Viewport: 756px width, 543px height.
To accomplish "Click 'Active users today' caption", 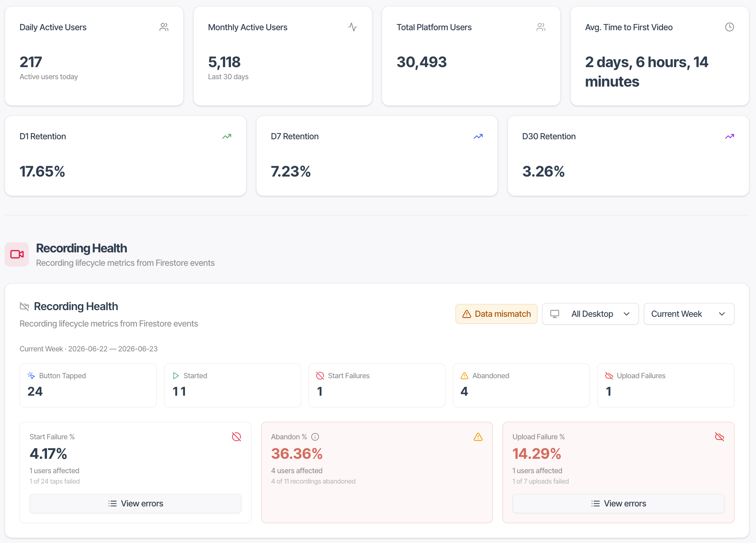I will [49, 77].
